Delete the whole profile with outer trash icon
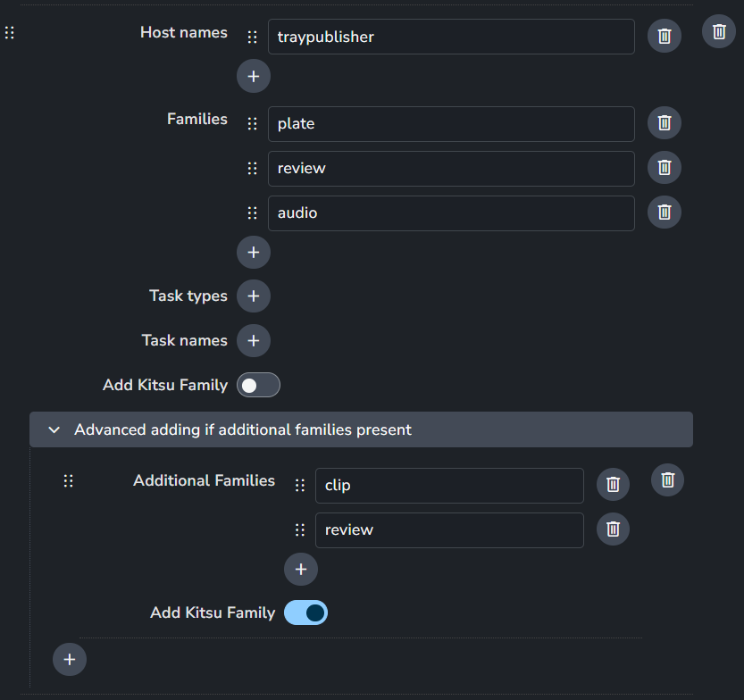 [719, 32]
